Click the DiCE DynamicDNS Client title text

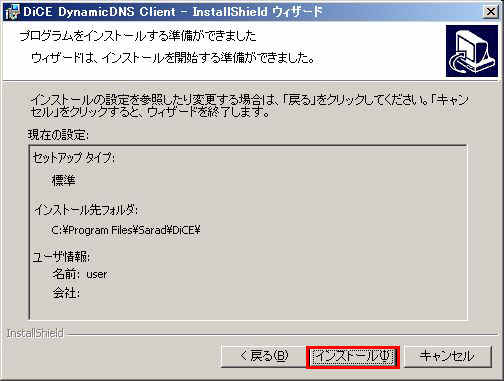click(99, 12)
